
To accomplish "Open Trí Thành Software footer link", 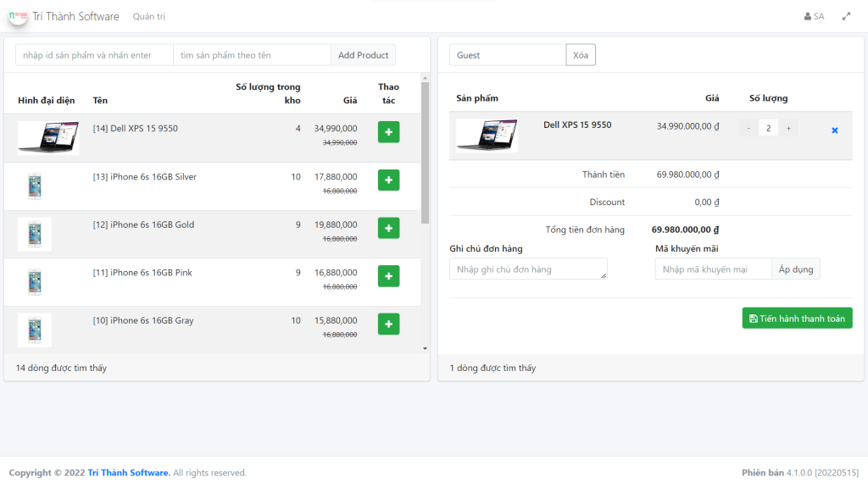I will (x=129, y=473).
